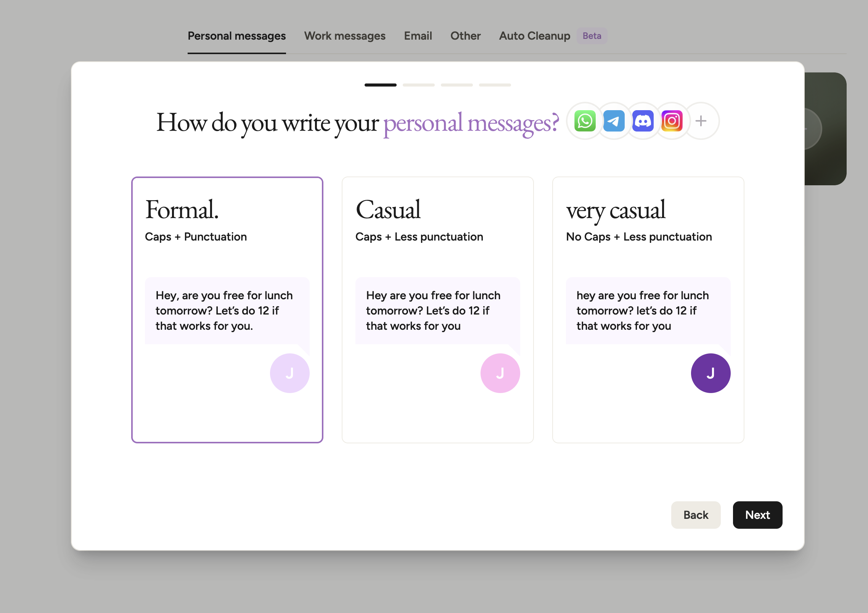
Task: Click the dark purple J avatar in very casual card
Action: 711,373
